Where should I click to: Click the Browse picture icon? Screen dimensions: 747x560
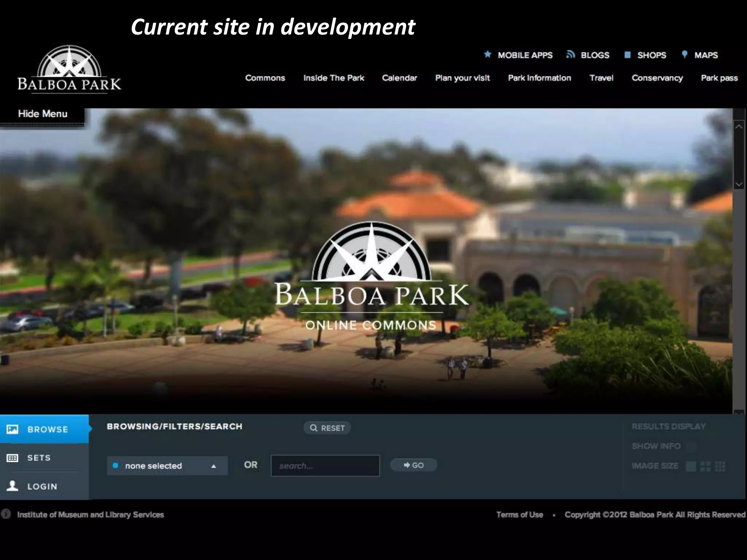pyautogui.click(x=12, y=429)
